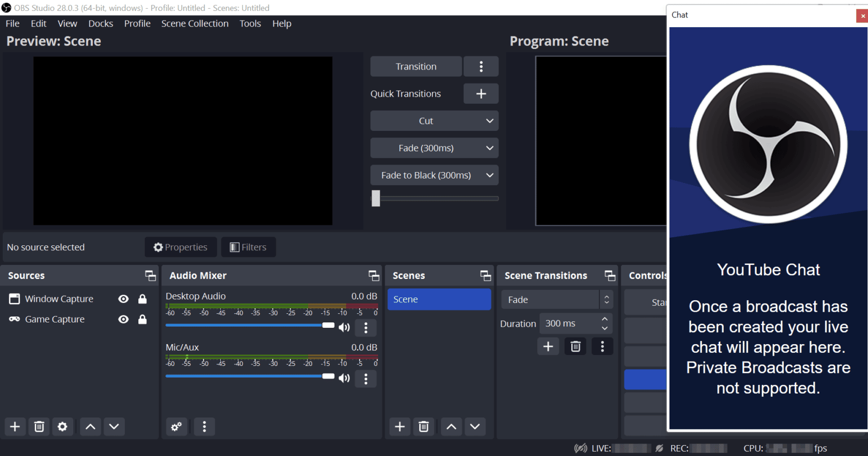Viewport: 868px width, 456px height.
Task: Move scene up in Scenes panel
Action: pos(451,427)
